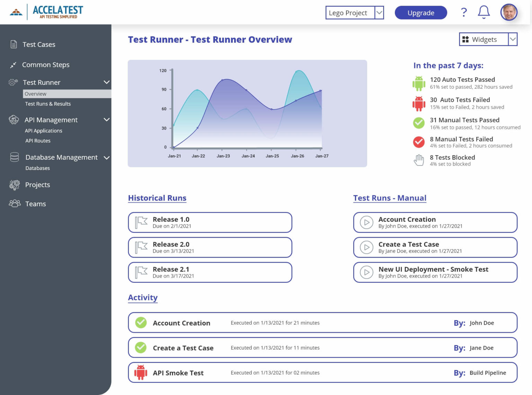Screen dimensions: 532x395
Task: Click the Upgrade button
Action: pos(420,13)
